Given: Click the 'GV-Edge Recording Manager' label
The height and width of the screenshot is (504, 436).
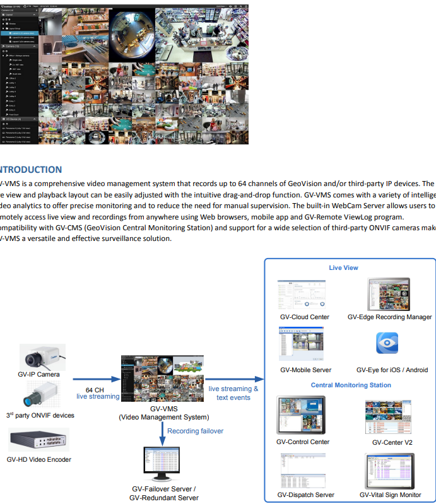Looking at the screenshot, I should (x=389, y=317).
